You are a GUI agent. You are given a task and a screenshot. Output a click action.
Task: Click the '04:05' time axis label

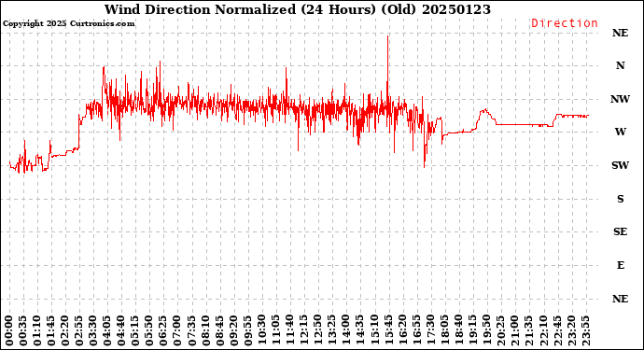point(107,330)
